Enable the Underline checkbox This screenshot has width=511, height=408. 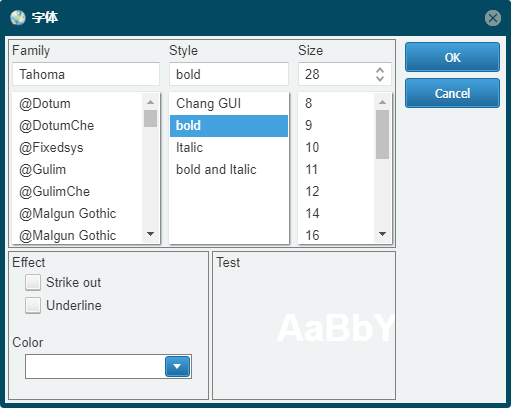pos(33,305)
